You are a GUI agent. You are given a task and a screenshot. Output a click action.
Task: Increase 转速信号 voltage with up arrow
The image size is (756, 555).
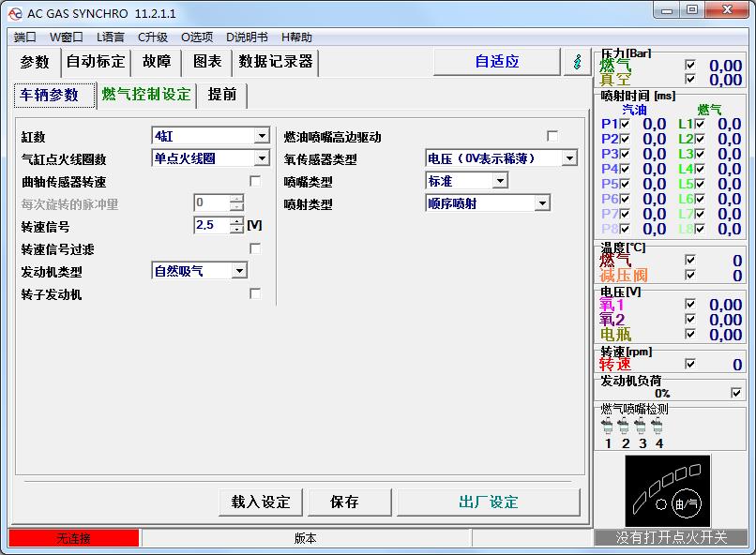pyautogui.click(x=236, y=221)
